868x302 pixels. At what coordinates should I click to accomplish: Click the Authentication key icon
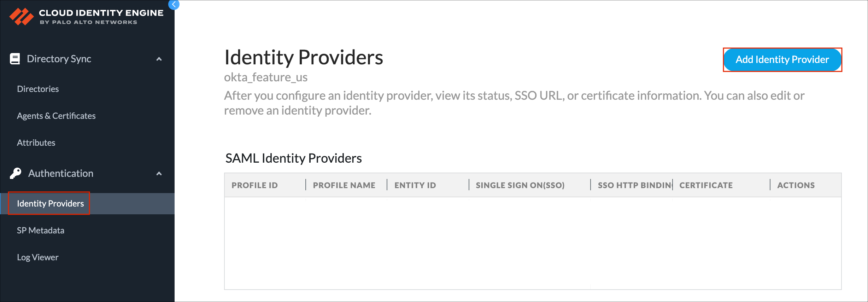pos(16,173)
